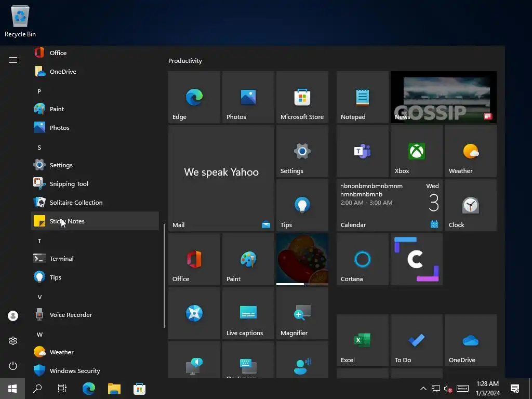The image size is (532, 399).
Task: Click the letter P section header
Action: coord(39,91)
